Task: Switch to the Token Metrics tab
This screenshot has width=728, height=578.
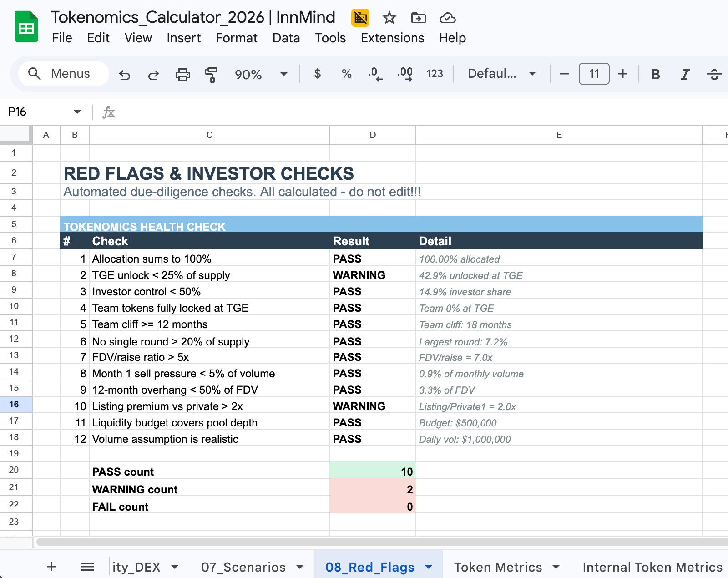Action: point(498,567)
